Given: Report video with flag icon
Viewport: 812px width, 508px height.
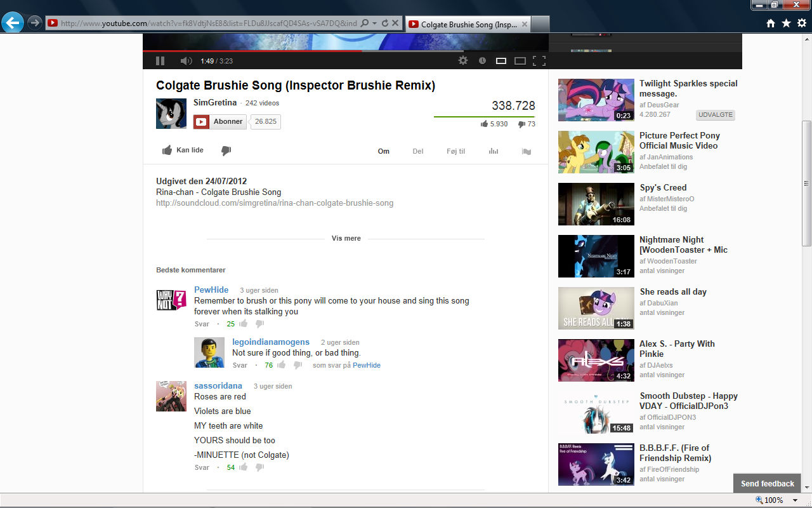Looking at the screenshot, I should (526, 151).
